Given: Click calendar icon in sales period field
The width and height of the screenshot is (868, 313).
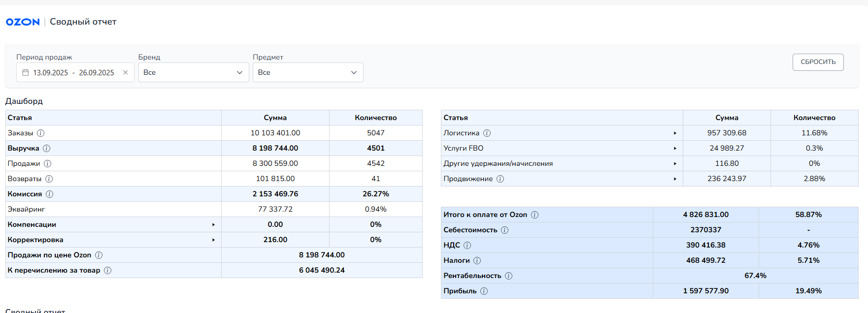Looking at the screenshot, I should (26, 72).
